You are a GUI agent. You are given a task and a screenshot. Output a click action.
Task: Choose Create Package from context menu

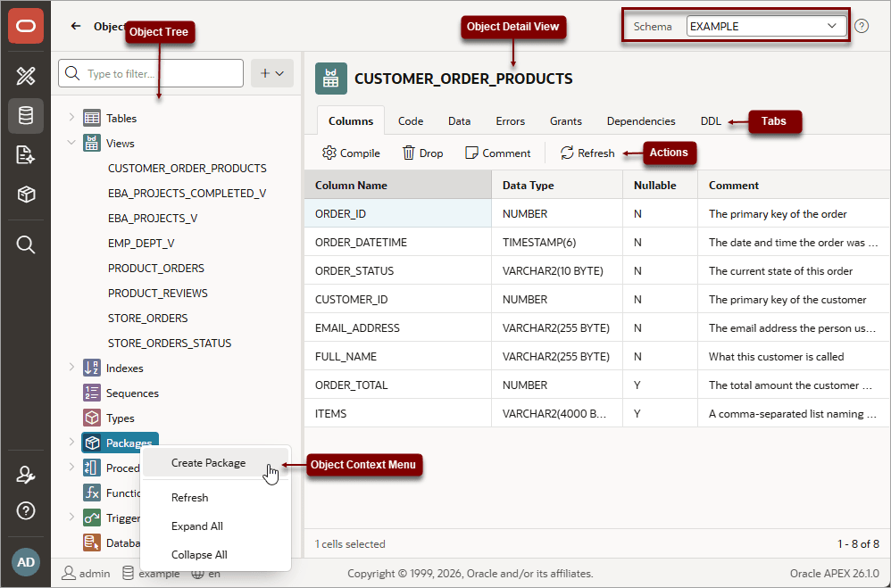[215, 463]
